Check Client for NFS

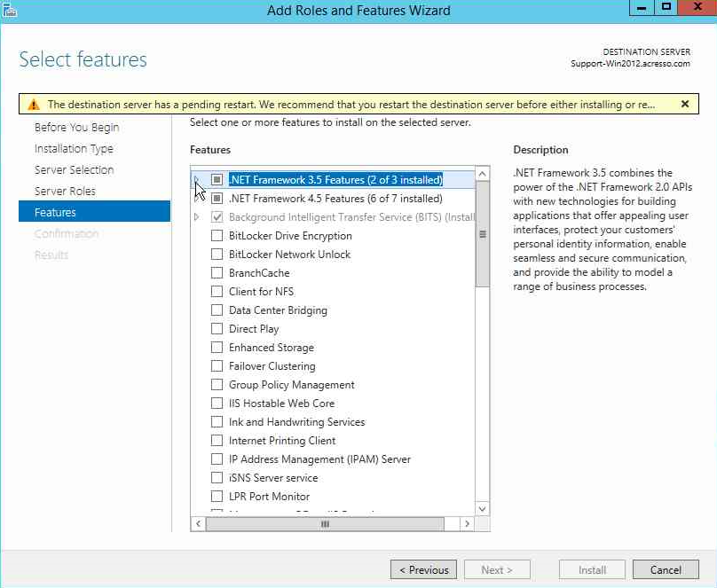tap(215, 292)
